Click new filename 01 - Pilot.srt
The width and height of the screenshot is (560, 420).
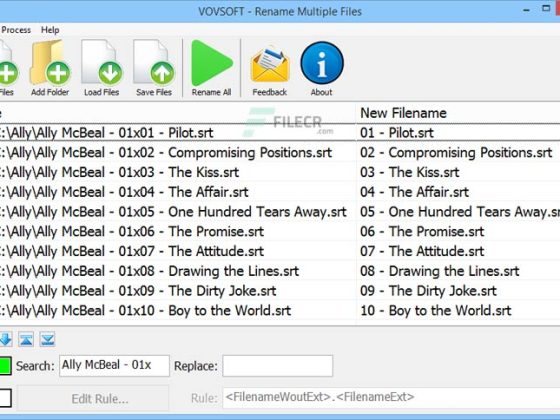pos(397,133)
